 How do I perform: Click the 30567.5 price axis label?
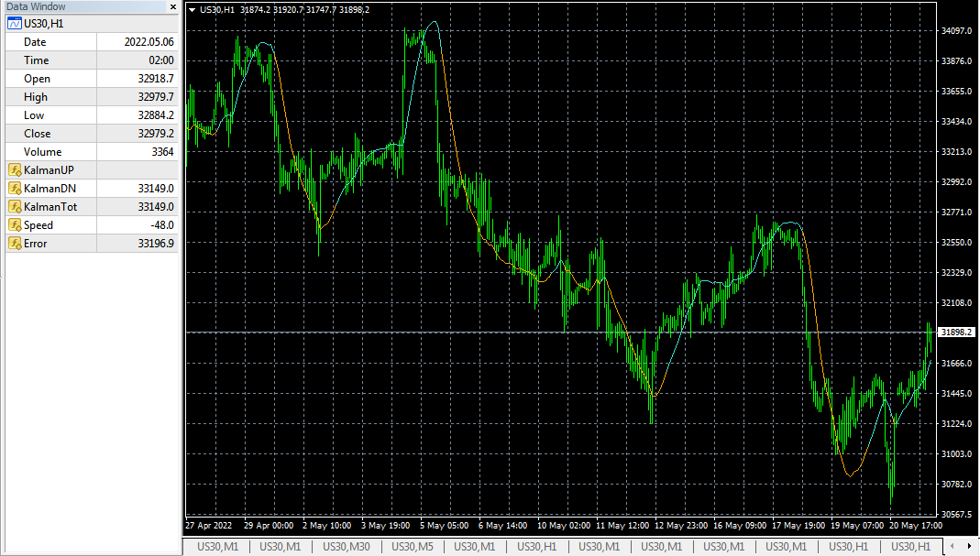[x=957, y=514]
